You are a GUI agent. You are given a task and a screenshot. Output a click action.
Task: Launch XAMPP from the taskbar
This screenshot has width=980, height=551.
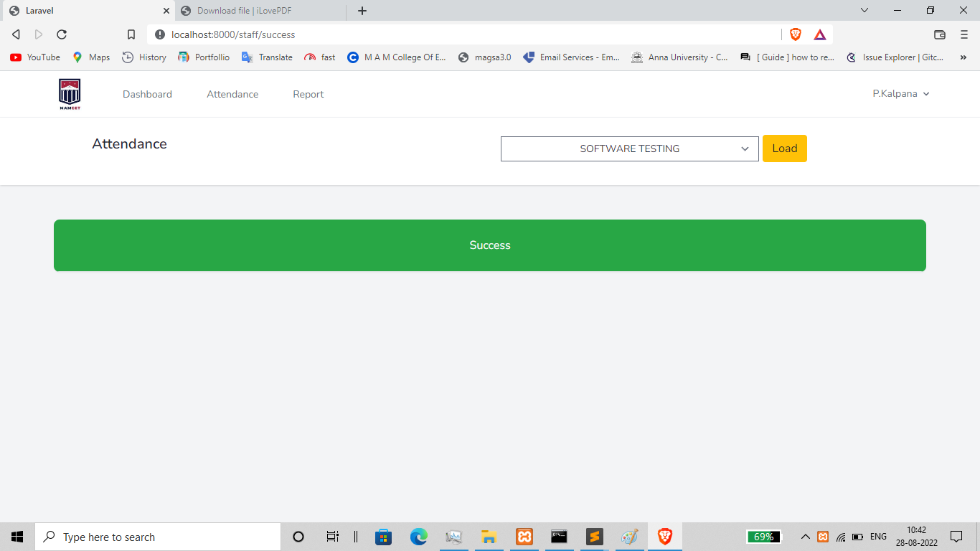click(524, 536)
